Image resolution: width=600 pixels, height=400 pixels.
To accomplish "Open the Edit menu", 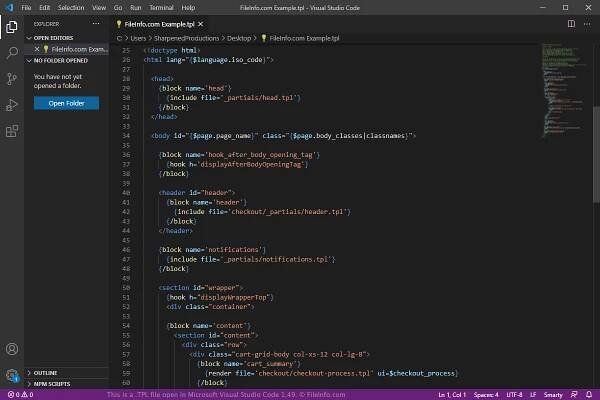I will pyautogui.click(x=44, y=8).
